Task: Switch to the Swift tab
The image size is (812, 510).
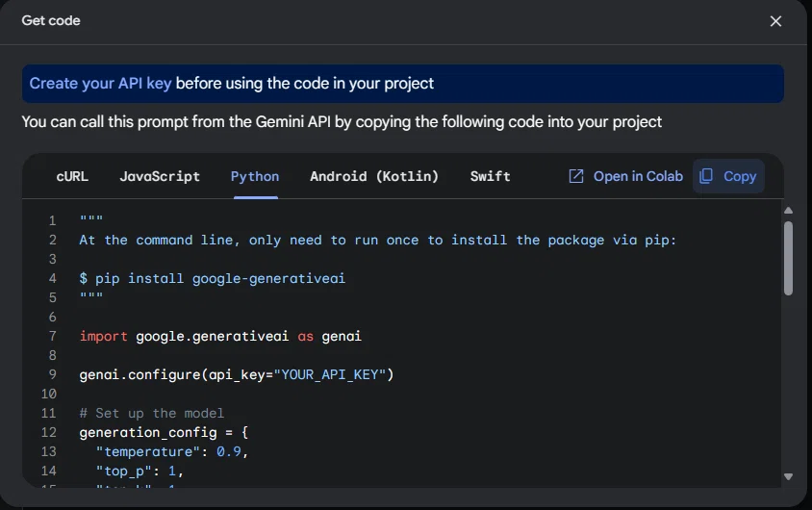Action: point(490,176)
